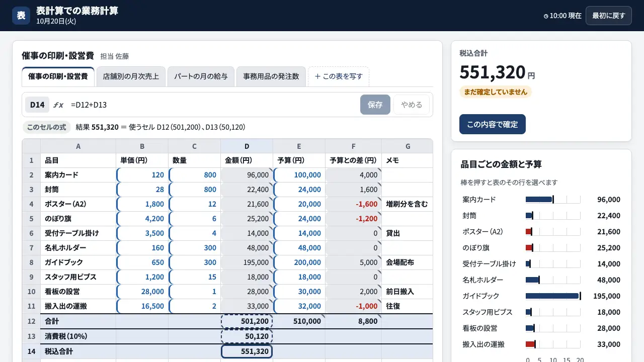Click the ガイドブック chart bar
This screenshot has height=362, width=644.
[552, 296]
